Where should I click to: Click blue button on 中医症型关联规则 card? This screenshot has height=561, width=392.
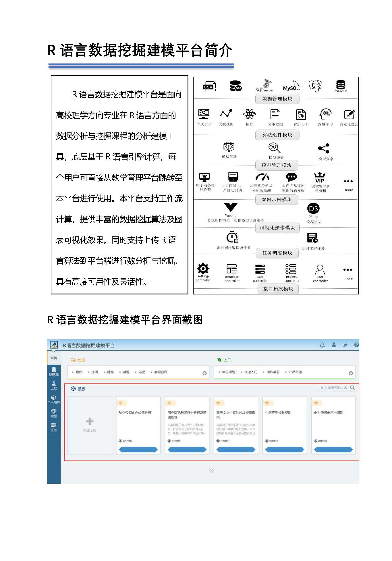click(285, 450)
